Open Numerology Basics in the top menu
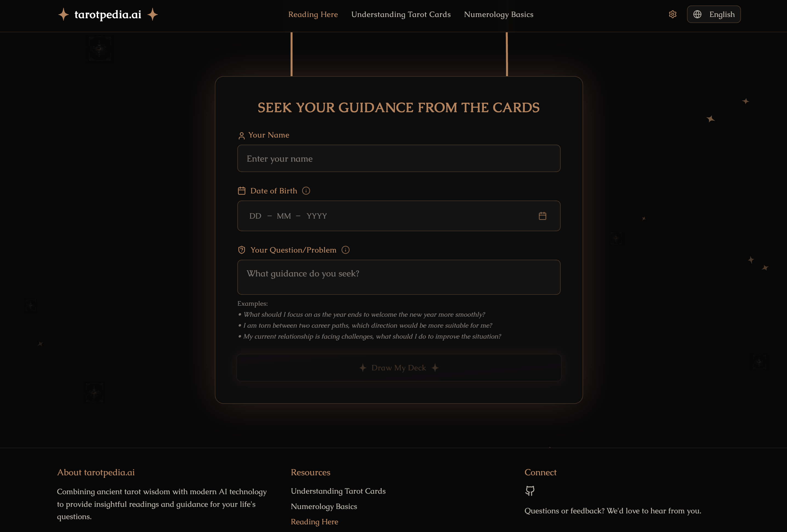Image resolution: width=787 pixels, height=532 pixels. [x=498, y=14]
